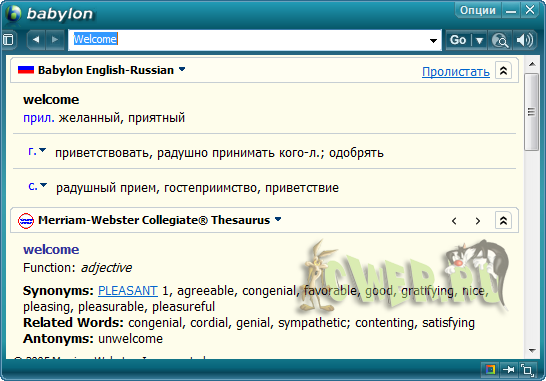Expand the search history dropdown in input
This screenshot has width=546, height=381.
[433, 40]
